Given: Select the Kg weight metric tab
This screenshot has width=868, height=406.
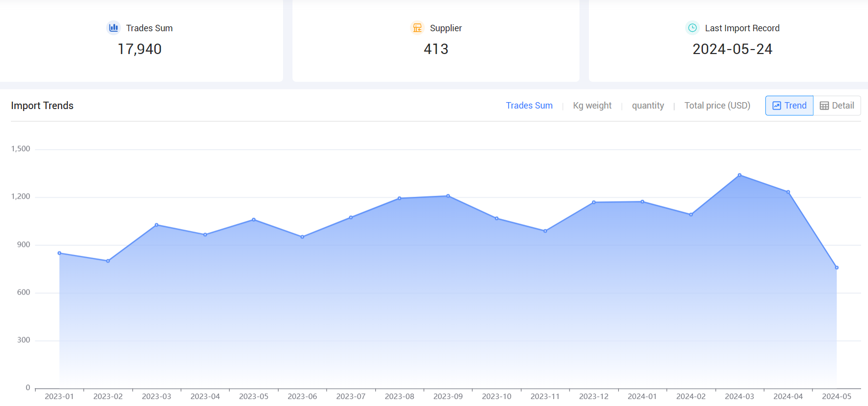Looking at the screenshot, I should [x=592, y=106].
